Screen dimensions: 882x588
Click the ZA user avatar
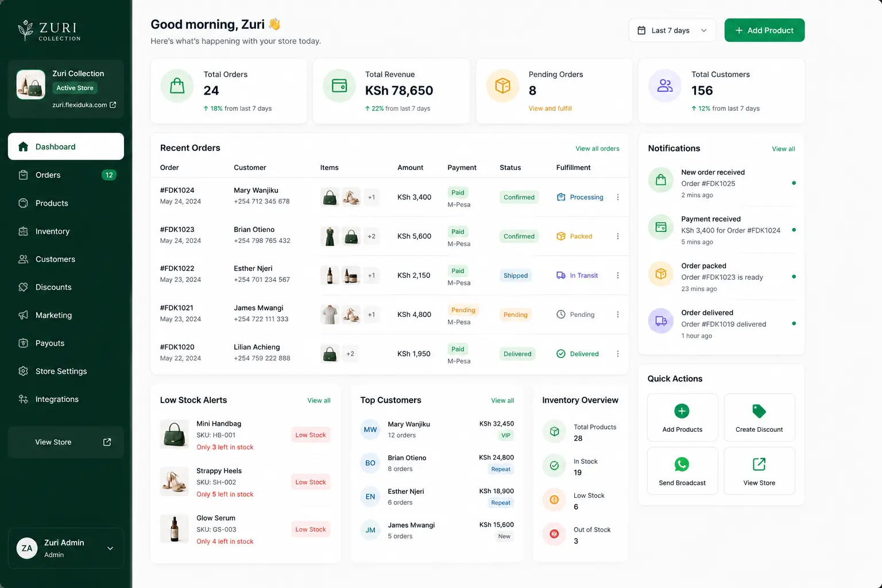27,548
